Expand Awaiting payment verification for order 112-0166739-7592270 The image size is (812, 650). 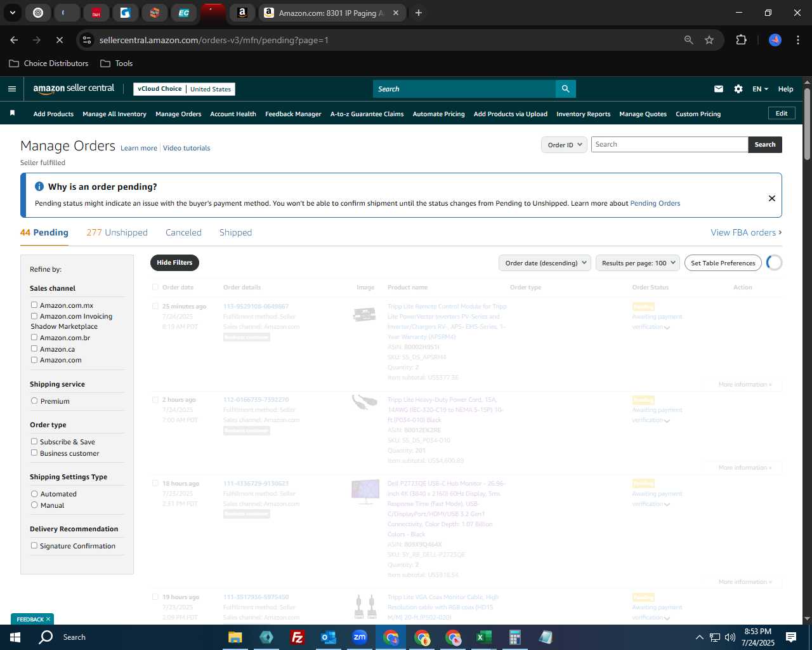[667, 421]
